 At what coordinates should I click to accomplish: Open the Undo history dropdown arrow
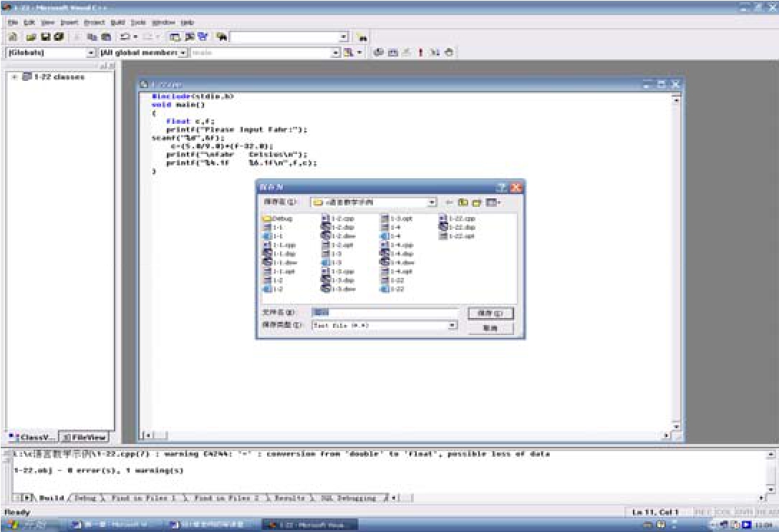(135, 37)
